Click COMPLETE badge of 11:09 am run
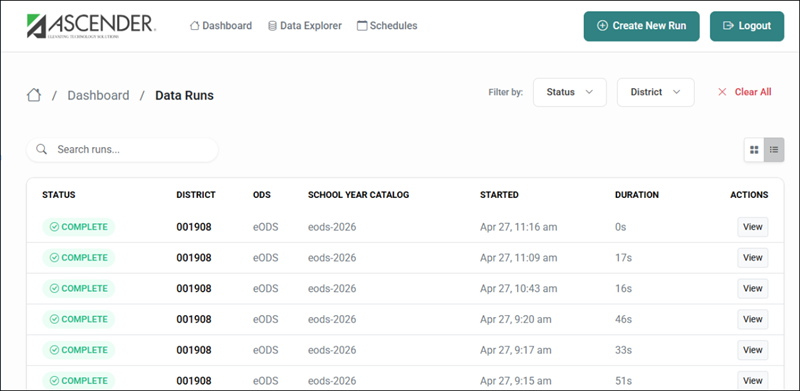 [79, 258]
